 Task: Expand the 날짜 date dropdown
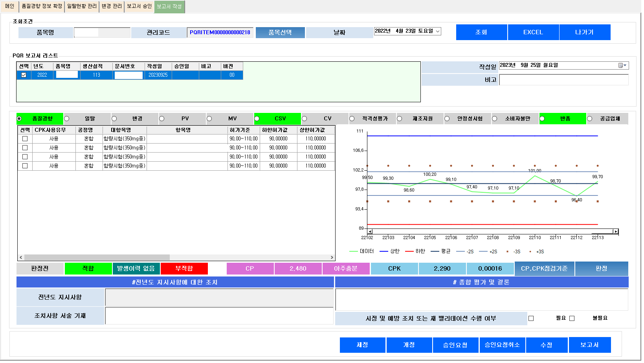click(438, 31)
